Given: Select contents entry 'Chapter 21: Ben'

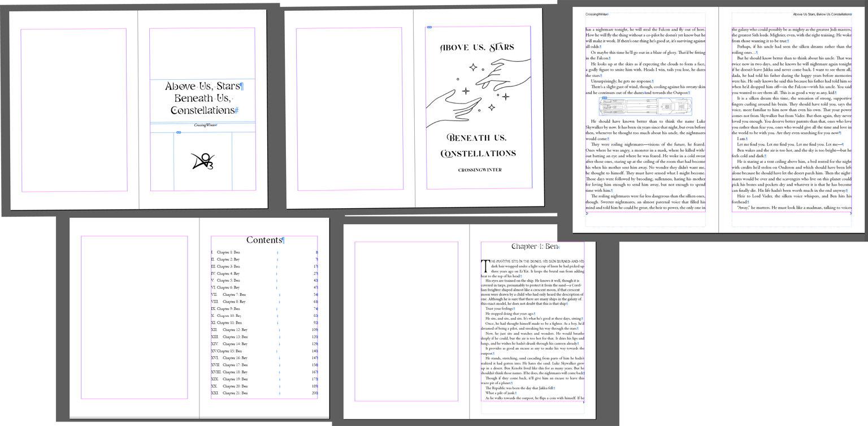Looking at the screenshot, I should [x=235, y=393].
